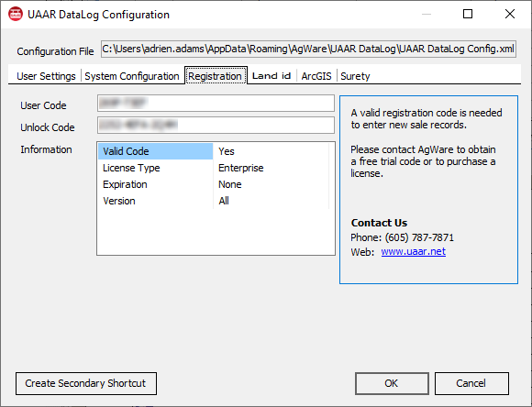
Task: Open the www.uaar.net link
Action: tap(414, 252)
